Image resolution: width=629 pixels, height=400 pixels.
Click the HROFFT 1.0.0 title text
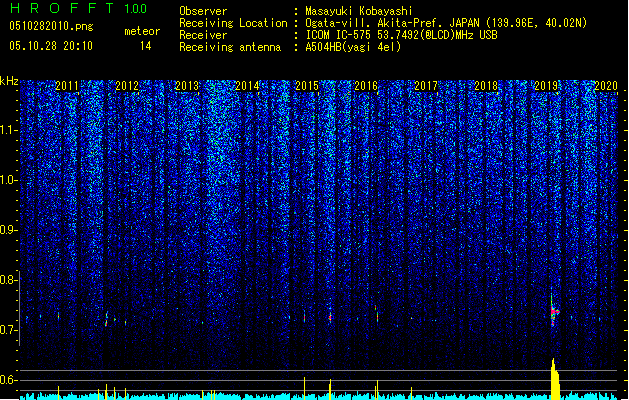79,8
